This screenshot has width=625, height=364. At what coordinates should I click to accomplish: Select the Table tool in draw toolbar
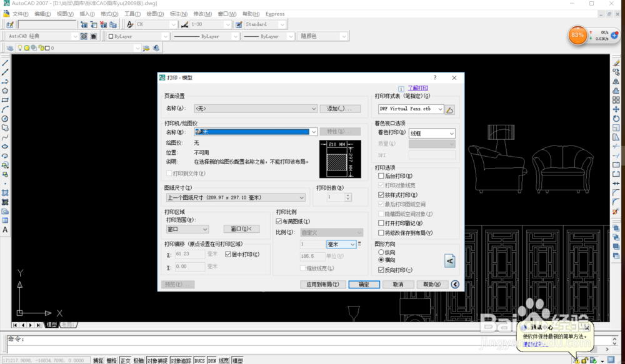pyautogui.click(x=5, y=220)
